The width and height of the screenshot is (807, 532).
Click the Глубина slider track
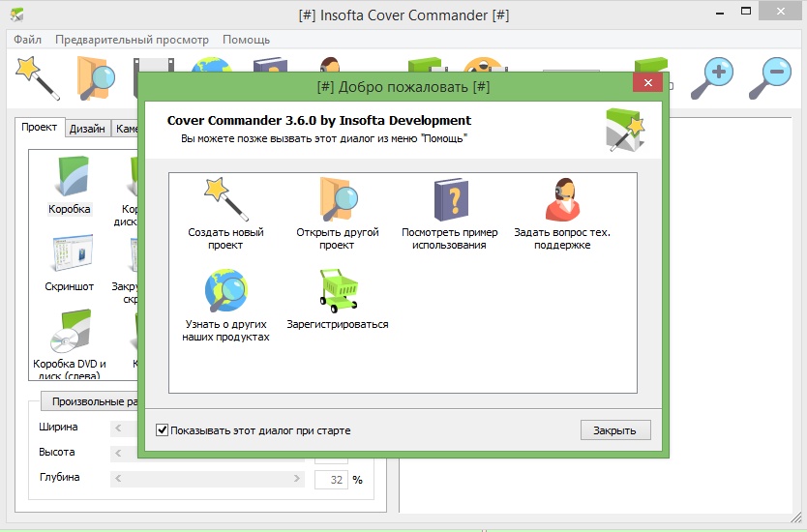point(207,479)
